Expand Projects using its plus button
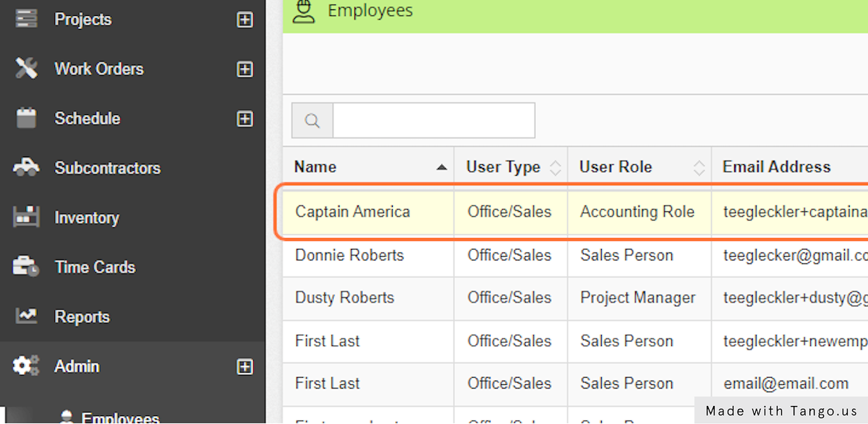 tap(245, 20)
